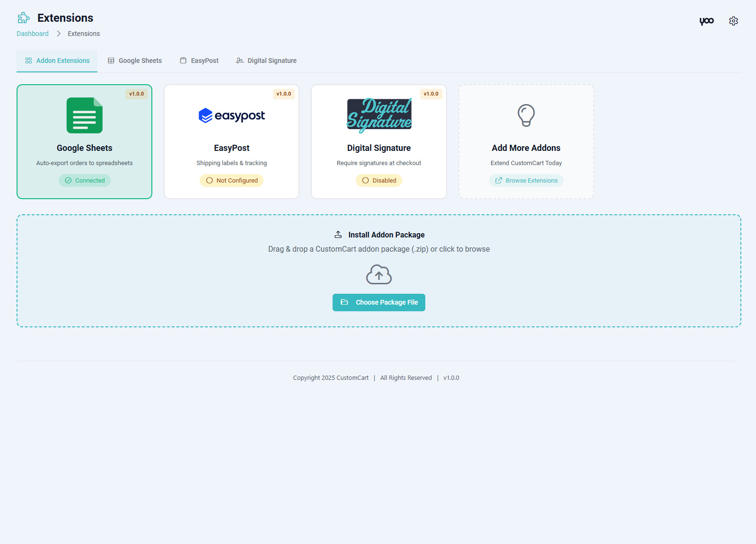The image size is (756, 544).
Task: Go to Dashboard via breadcrumb link
Action: pos(33,34)
